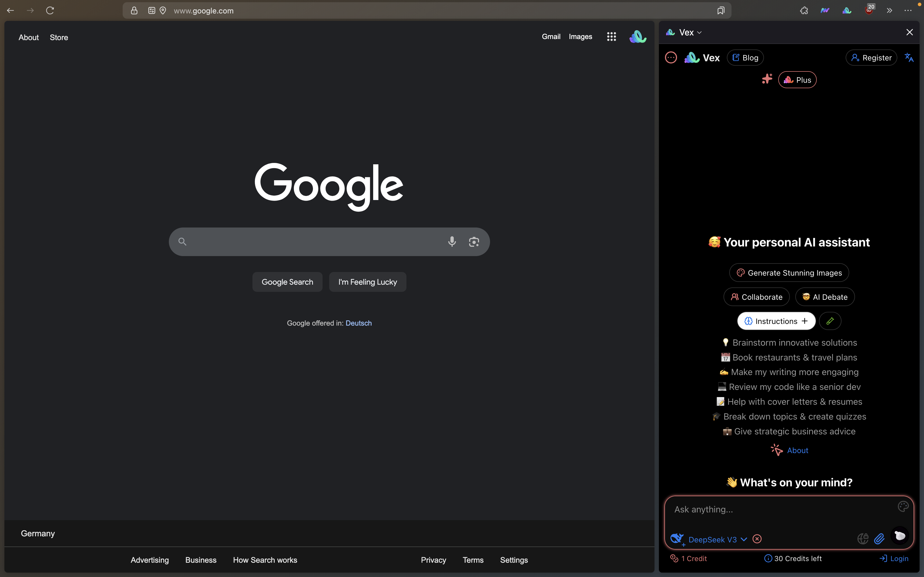Click the Google Lens camera icon

474,242
